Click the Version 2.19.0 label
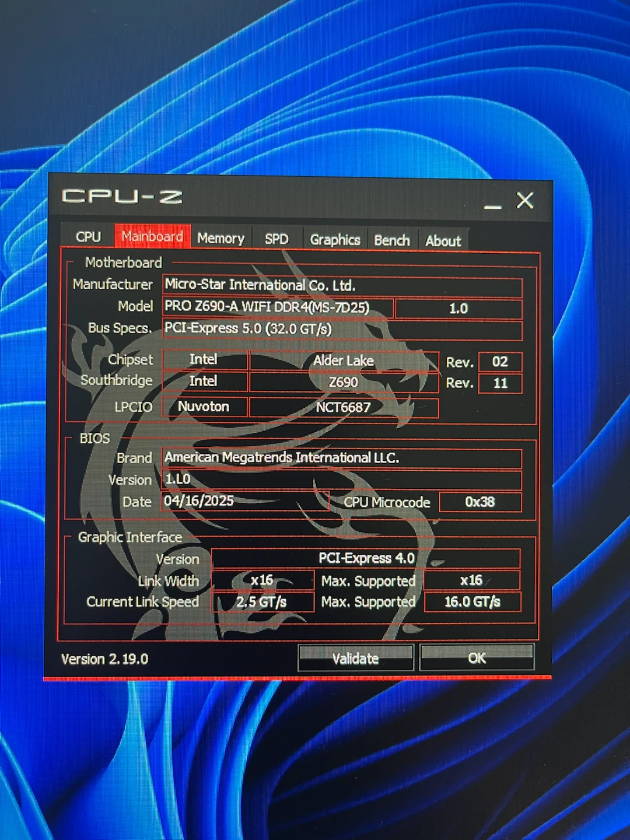 click(105, 659)
